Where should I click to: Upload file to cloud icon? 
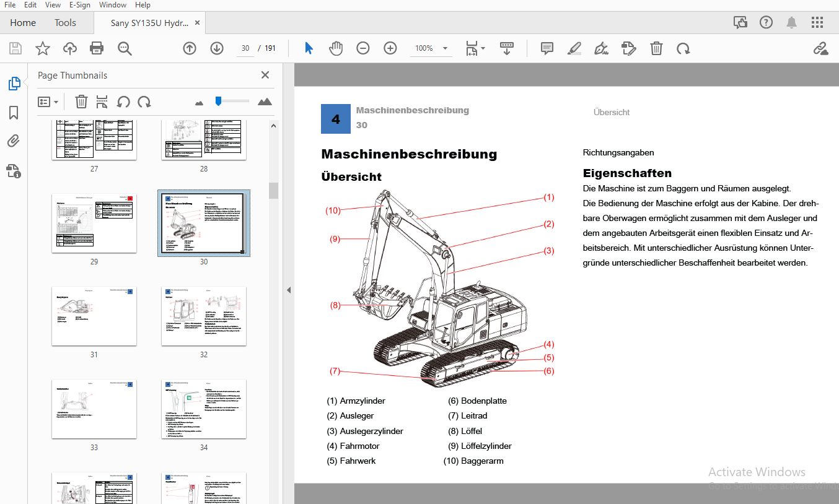(69, 48)
